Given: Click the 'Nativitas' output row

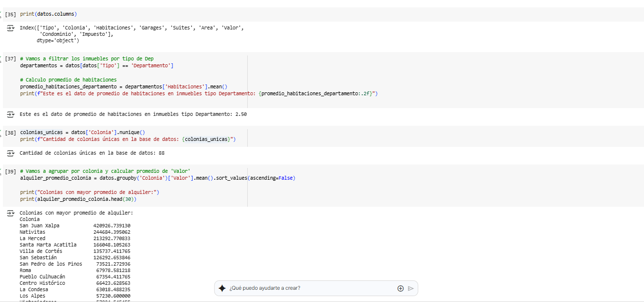Looking at the screenshot, I should click(75, 232).
